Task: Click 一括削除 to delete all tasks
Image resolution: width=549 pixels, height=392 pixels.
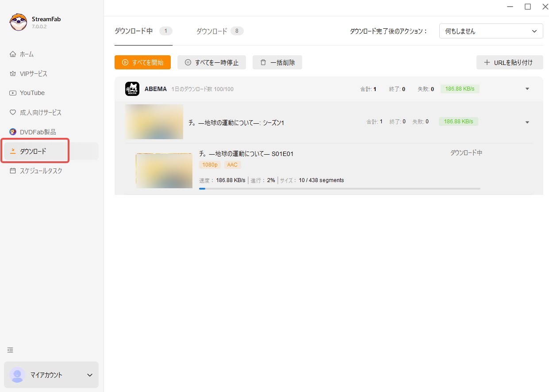Action: click(277, 62)
